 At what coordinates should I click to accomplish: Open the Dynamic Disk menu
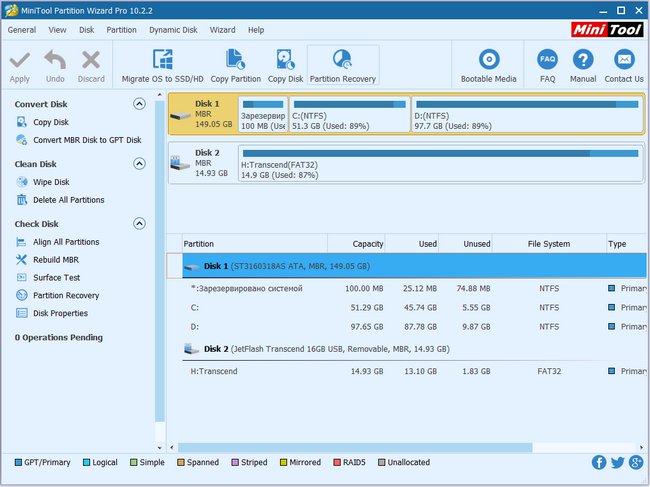point(173,30)
